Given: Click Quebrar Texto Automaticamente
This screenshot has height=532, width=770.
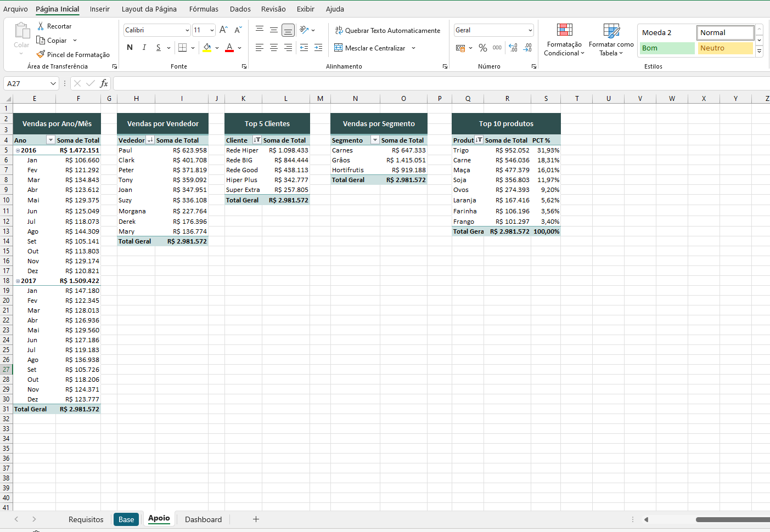Looking at the screenshot, I should pyautogui.click(x=387, y=31).
